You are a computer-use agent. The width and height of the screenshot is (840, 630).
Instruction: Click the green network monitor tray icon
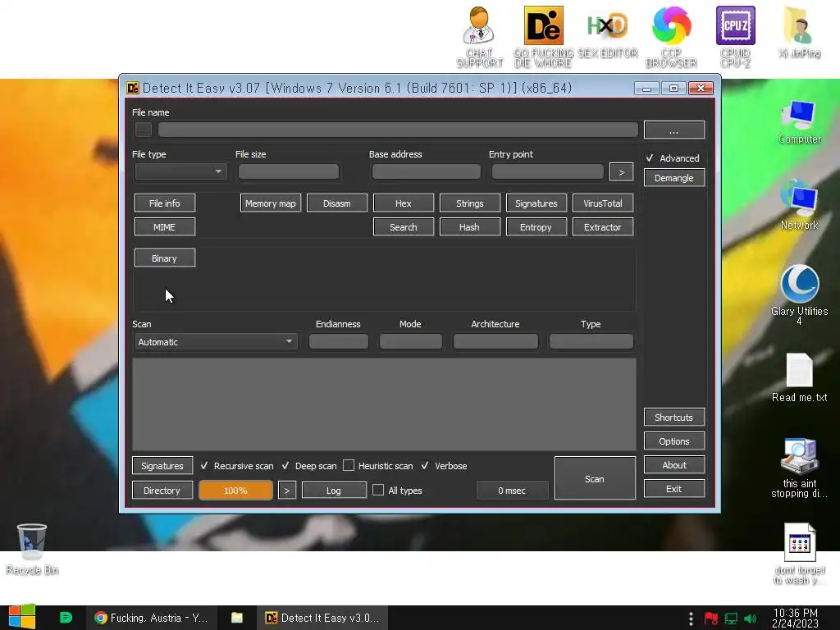click(731, 619)
